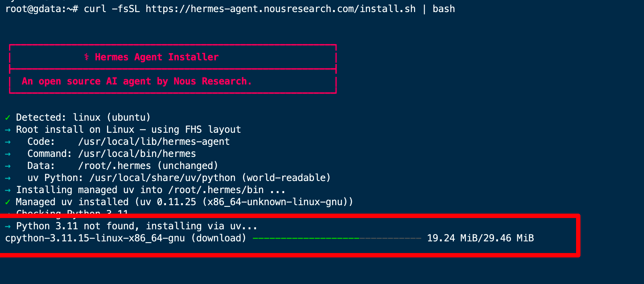
Task: Click the green checkmark beside Detected: linux
Action: pyautogui.click(x=8, y=117)
